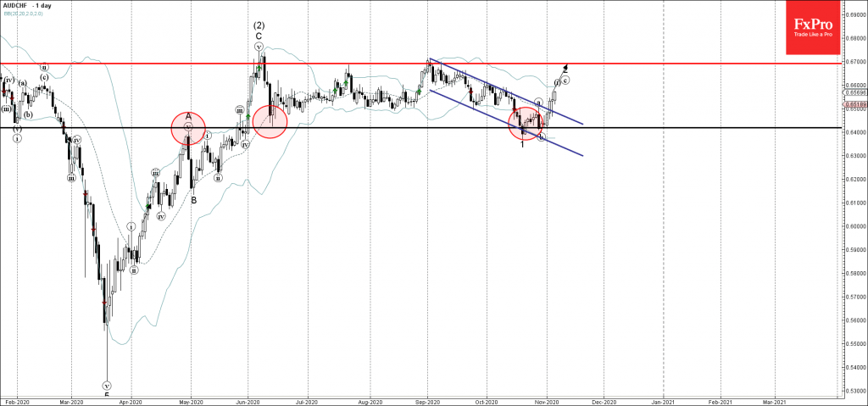Click the black forecast arrow near label 2

click(x=564, y=67)
